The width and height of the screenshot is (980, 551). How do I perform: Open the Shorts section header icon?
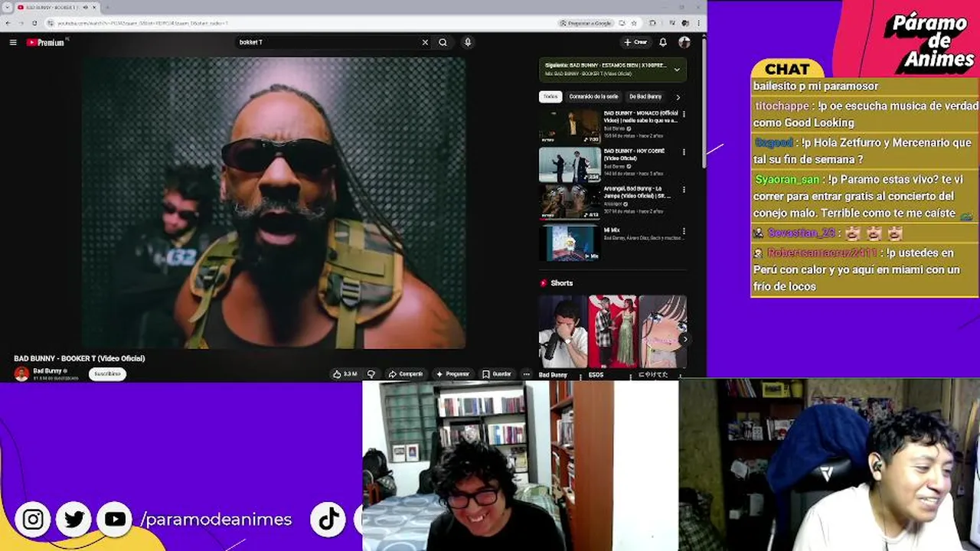(544, 283)
